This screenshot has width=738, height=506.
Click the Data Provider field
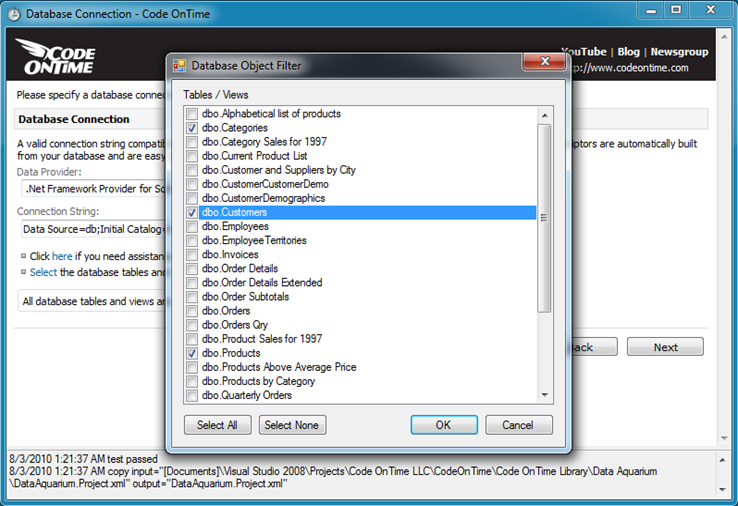click(94, 189)
